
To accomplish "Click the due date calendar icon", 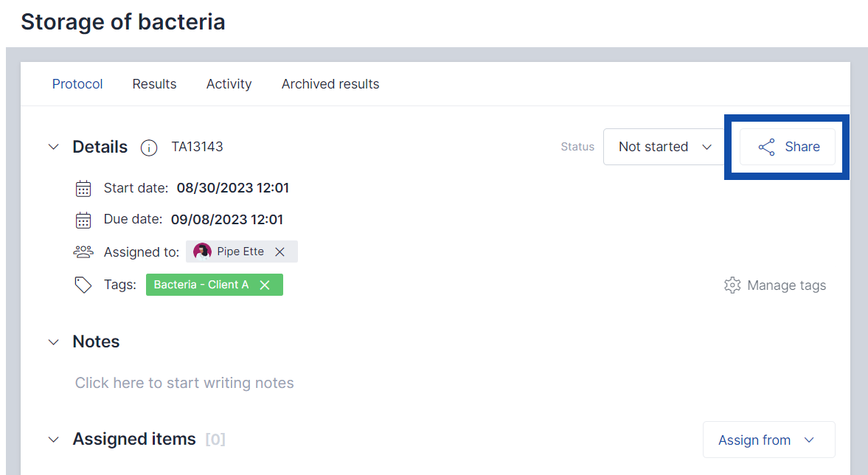I will point(83,220).
